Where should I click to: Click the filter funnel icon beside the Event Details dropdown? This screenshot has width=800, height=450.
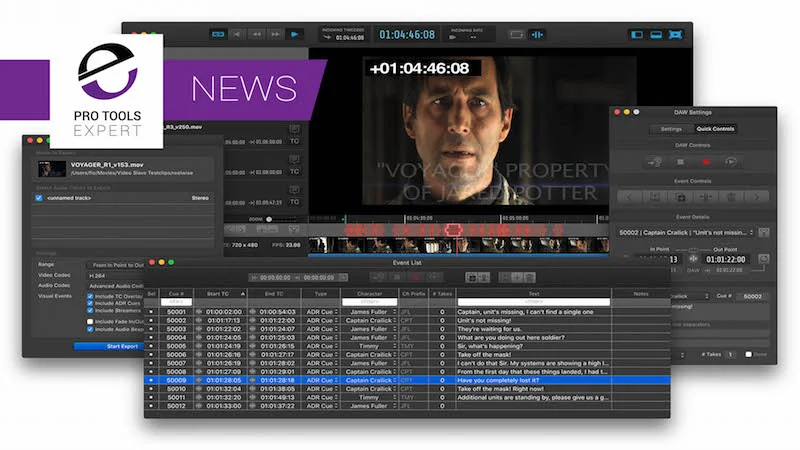764,233
